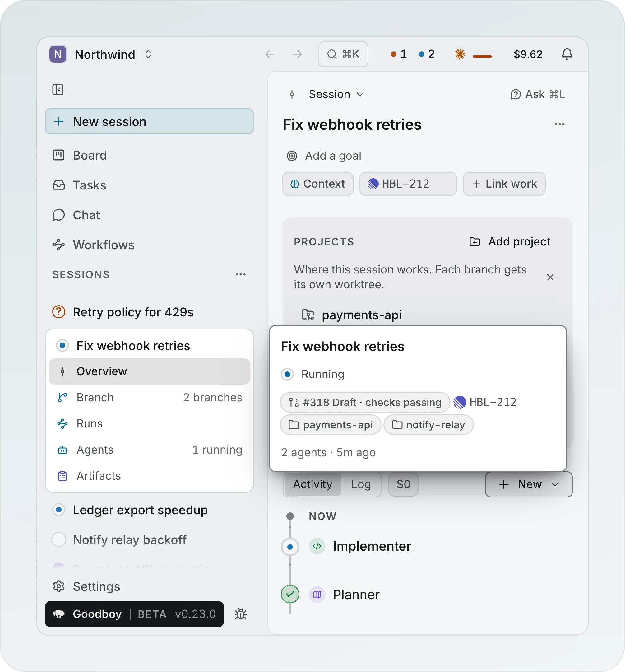This screenshot has height=672, width=625.
Task: Open the Branch item showing 2 branches
Action: point(149,397)
